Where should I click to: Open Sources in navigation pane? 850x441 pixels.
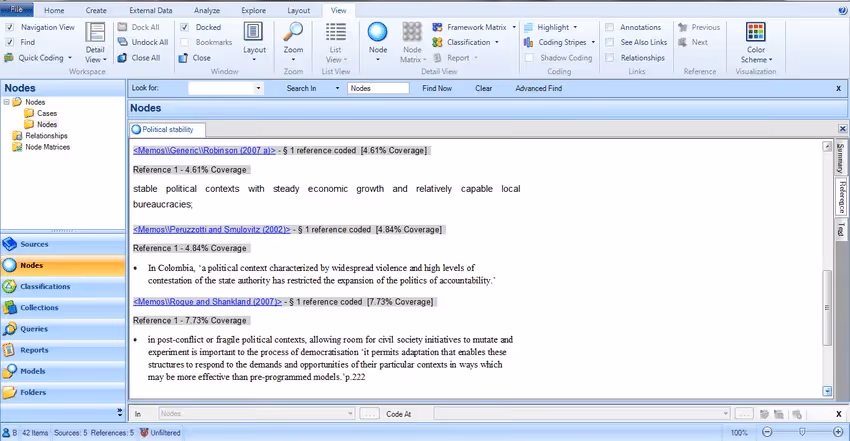pos(63,244)
